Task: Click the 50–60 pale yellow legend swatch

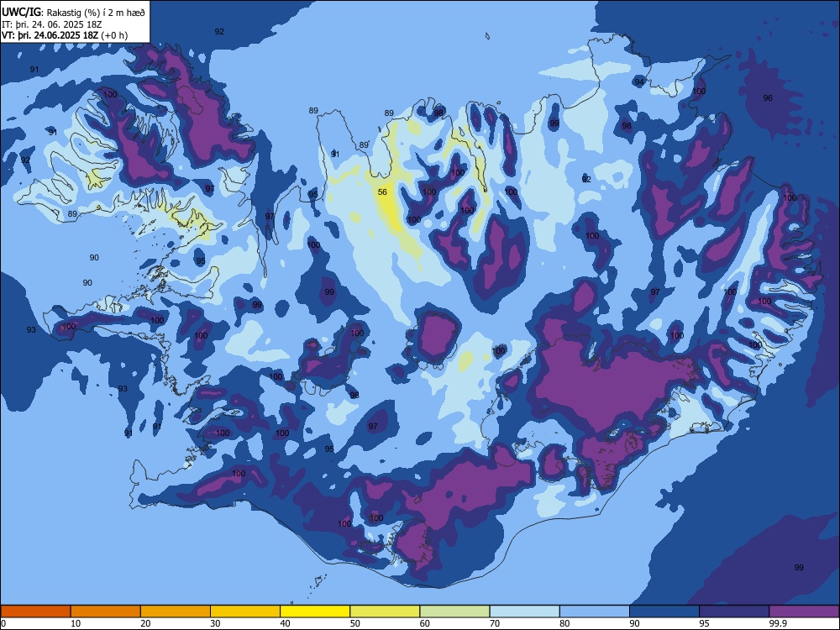Action: (x=386, y=612)
